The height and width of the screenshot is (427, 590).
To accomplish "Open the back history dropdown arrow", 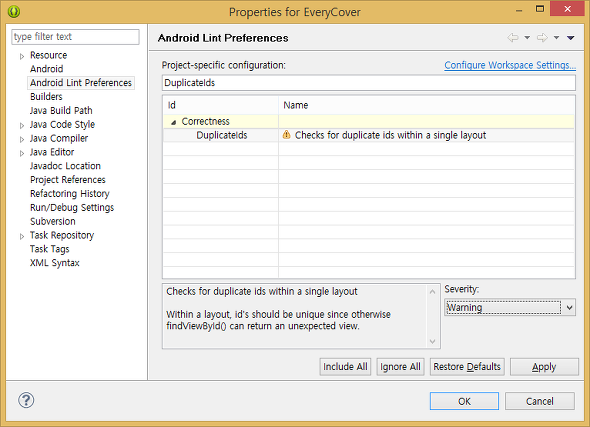I will point(527,38).
